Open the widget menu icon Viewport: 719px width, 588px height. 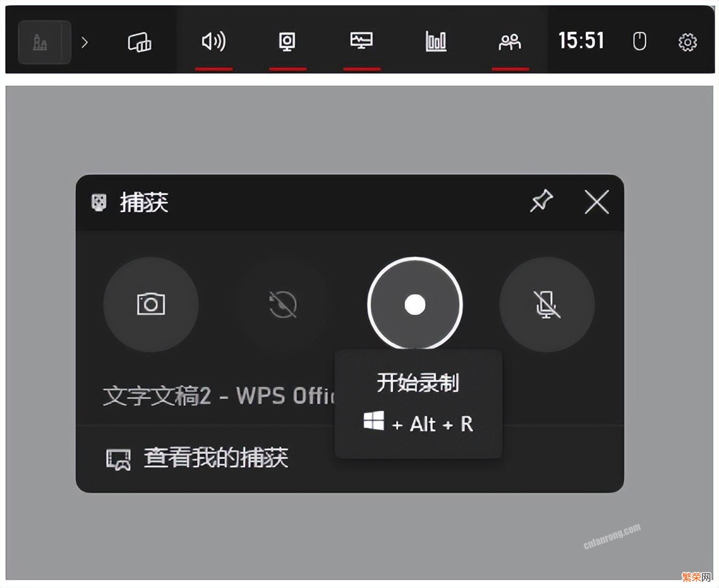click(140, 42)
